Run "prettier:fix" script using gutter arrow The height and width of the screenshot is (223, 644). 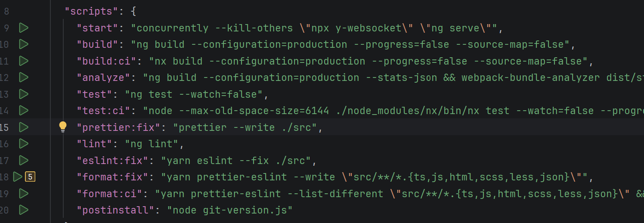point(24,127)
